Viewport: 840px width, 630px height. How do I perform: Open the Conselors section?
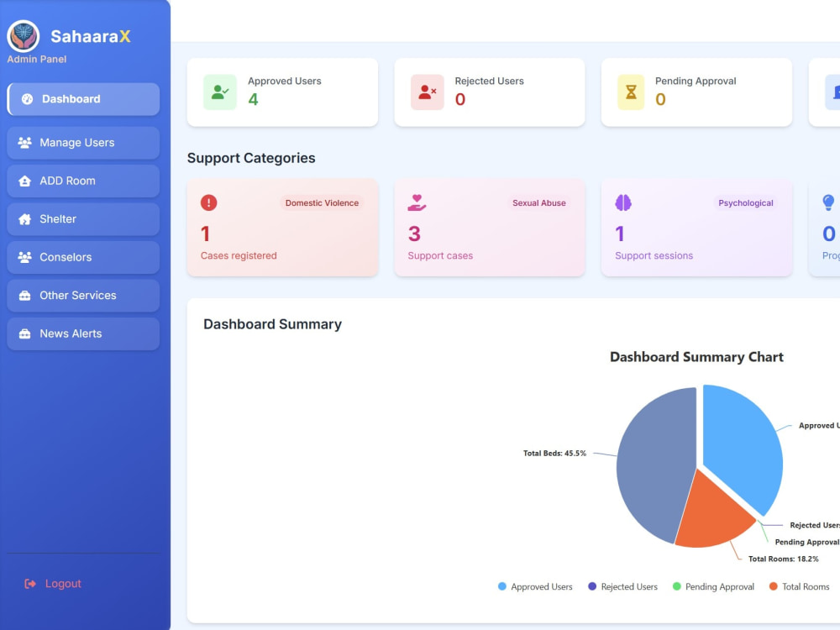coord(83,257)
